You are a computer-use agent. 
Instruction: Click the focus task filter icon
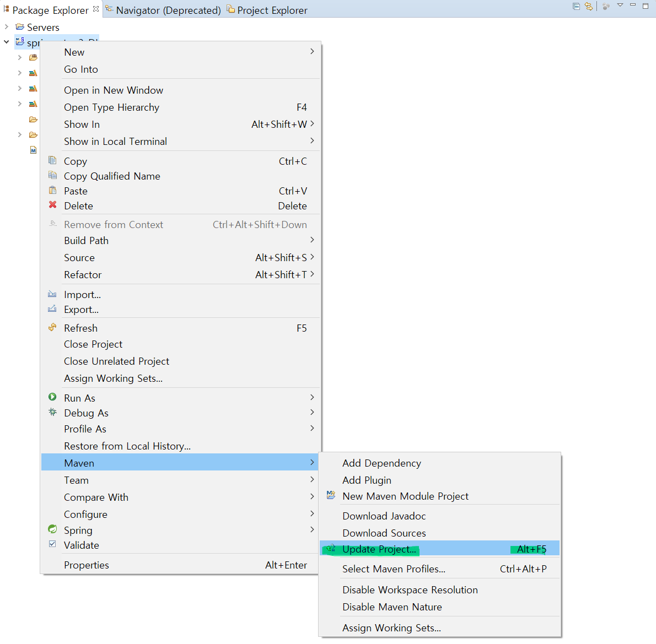click(606, 6)
